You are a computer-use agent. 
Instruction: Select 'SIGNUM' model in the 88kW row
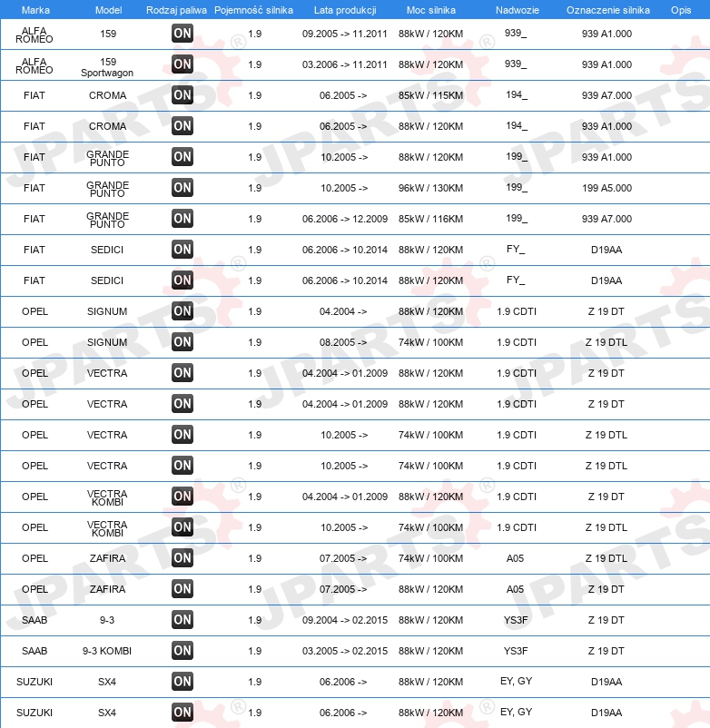[x=107, y=311]
